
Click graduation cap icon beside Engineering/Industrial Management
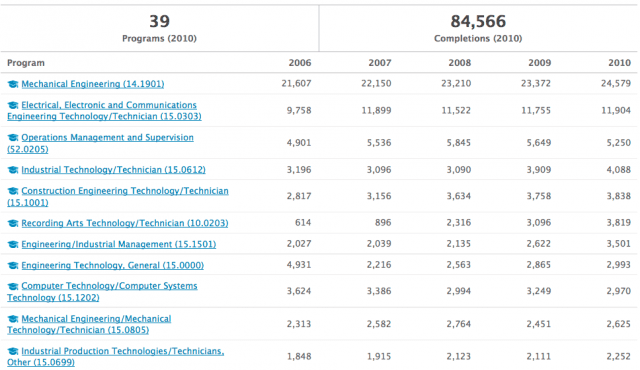point(13,244)
